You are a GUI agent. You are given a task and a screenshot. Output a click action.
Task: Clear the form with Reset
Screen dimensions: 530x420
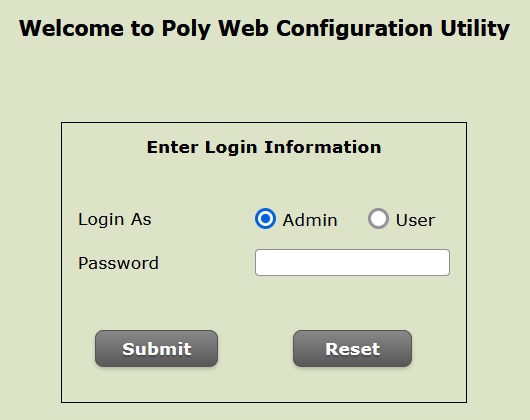353,348
